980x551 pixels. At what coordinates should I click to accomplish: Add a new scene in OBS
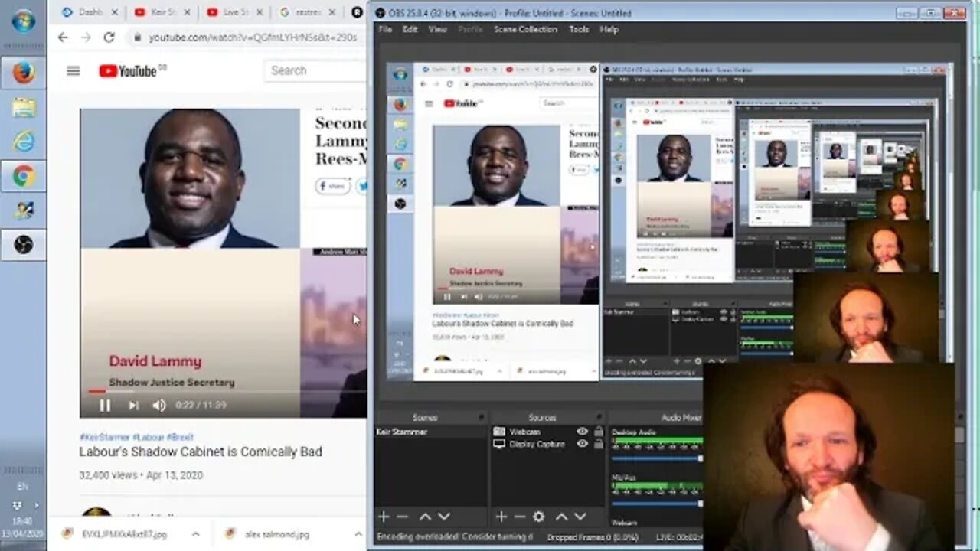click(x=384, y=517)
